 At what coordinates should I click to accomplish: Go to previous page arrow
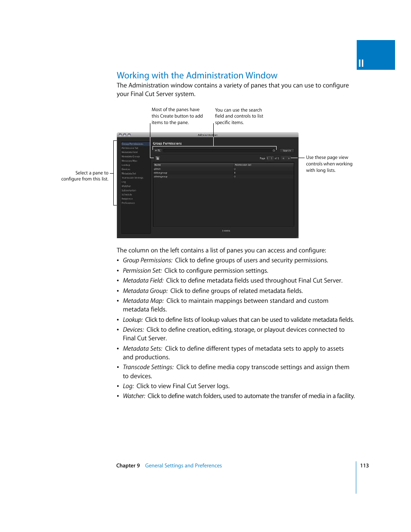click(283, 158)
